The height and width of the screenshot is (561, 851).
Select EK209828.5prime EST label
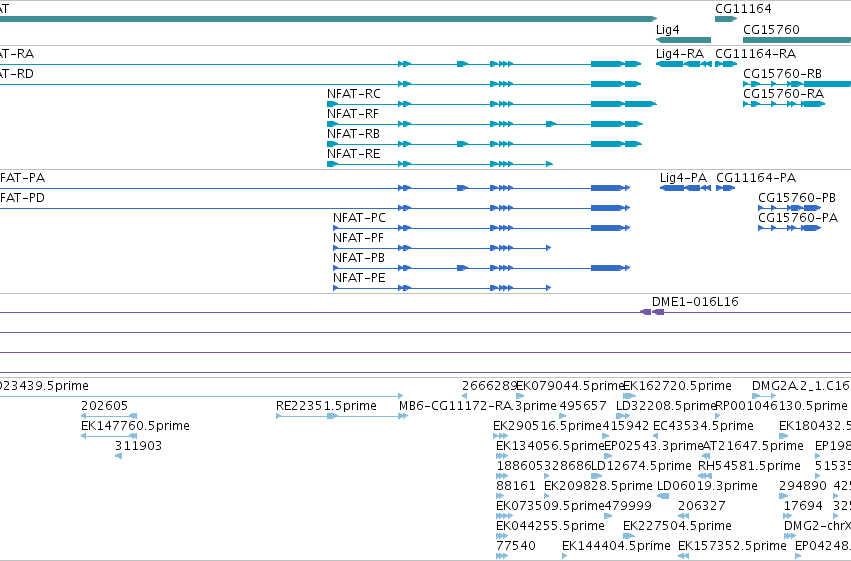point(598,486)
